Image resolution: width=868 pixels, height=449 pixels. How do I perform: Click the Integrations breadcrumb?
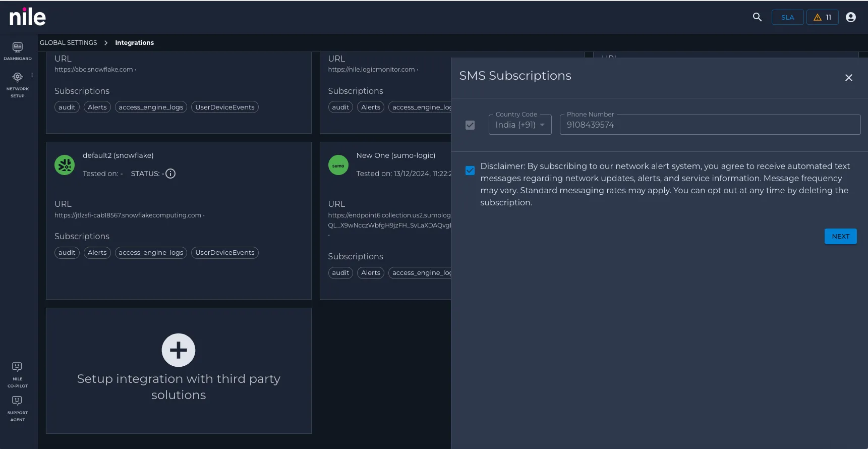135,43
